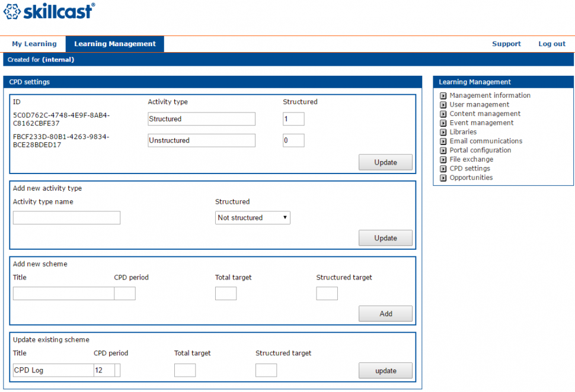
Task: Click Structured value field containing 1
Action: point(293,119)
